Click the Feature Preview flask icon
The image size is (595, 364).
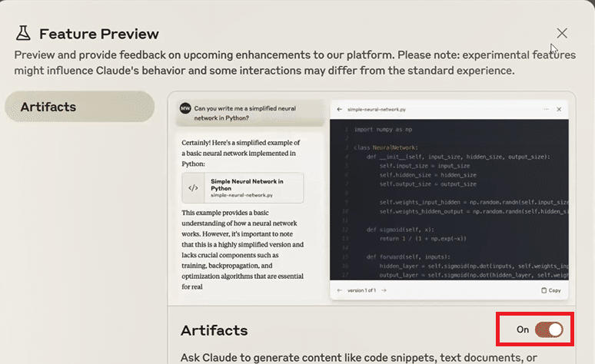(x=23, y=33)
